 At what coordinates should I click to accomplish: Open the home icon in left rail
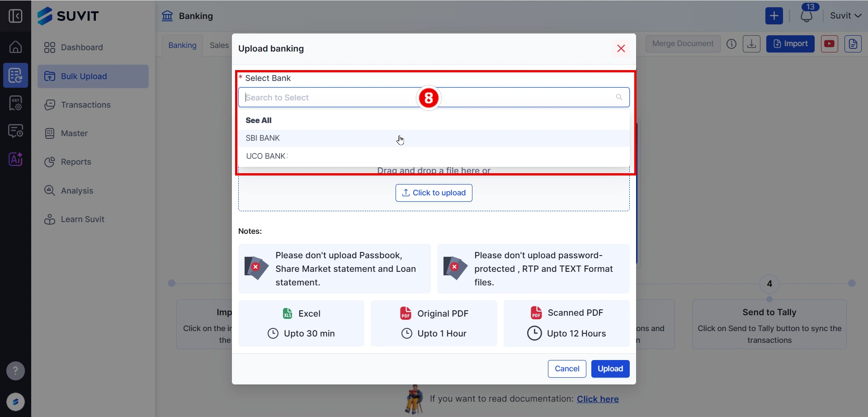tap(15, 47)
